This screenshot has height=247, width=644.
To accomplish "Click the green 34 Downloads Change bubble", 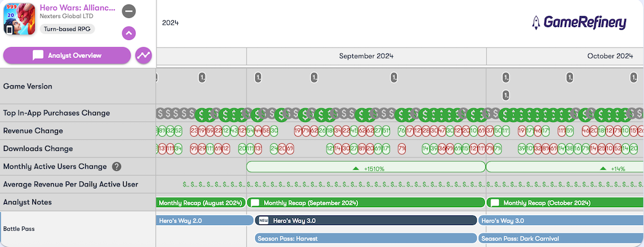I will [x=178, y=149].
